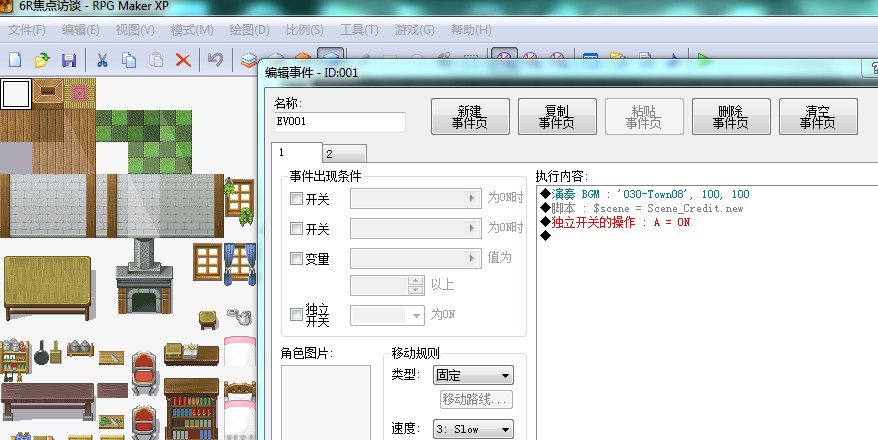Open the 视图(V) menu
Viewport: 878px width, 440px height.
tap(135, 30)
